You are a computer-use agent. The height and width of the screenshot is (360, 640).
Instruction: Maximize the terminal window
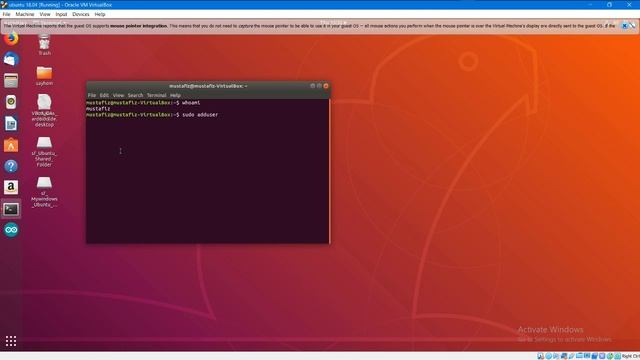click(x=319, y=86)
